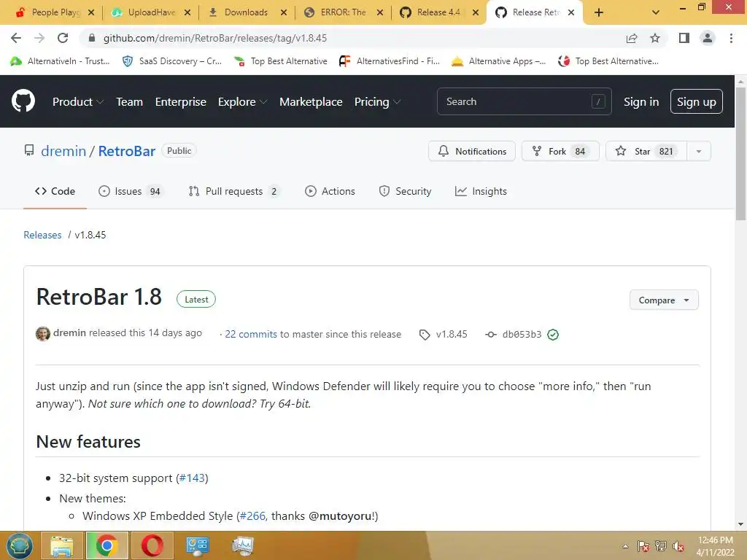Click dremin's avatar picture

click(x=43, y=334)
